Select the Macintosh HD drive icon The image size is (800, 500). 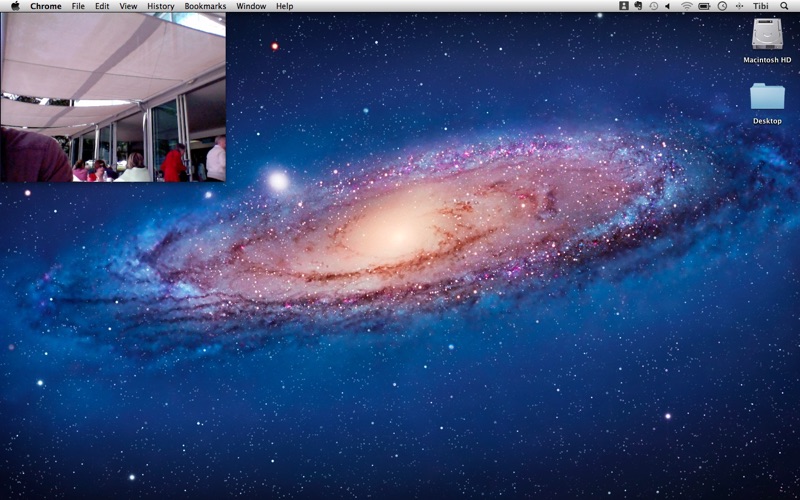tap(767, 34)
